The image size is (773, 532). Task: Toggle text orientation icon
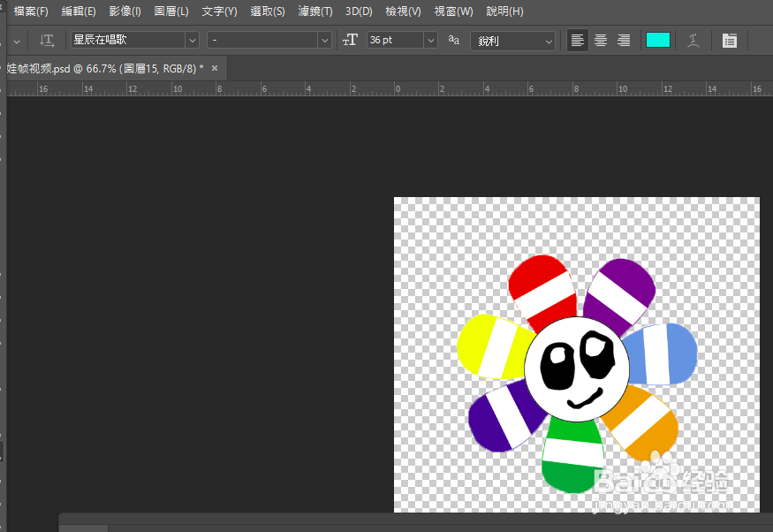(x=47, y=41)
